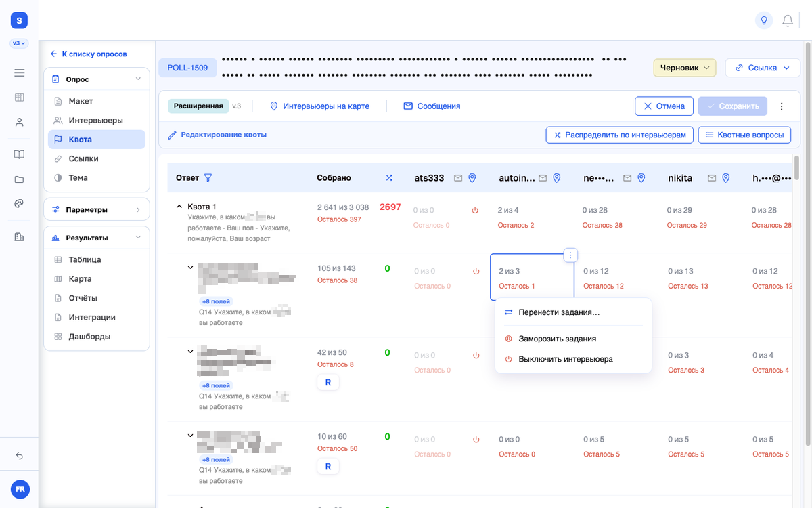Image resolution: width=812 pixels, height=508 pixels.
Task: Click the notification bell icon
Action: [x=788, y=20]
